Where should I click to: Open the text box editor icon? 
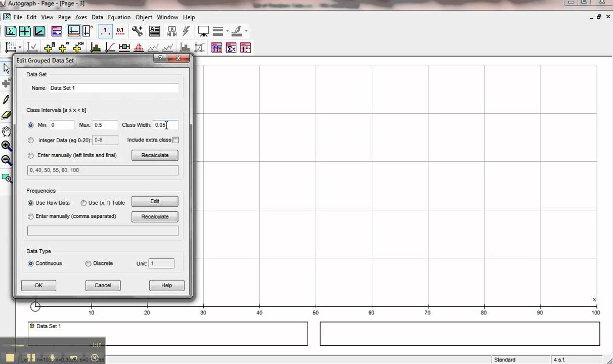[154, 31]
